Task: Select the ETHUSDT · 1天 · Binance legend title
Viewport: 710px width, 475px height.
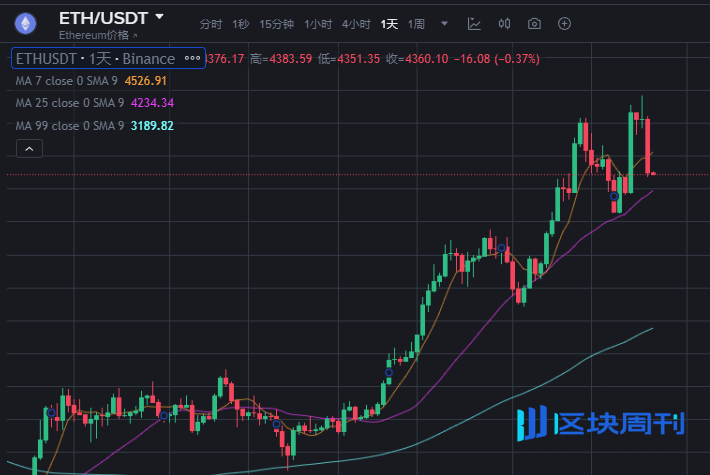Action: point(95,58)
